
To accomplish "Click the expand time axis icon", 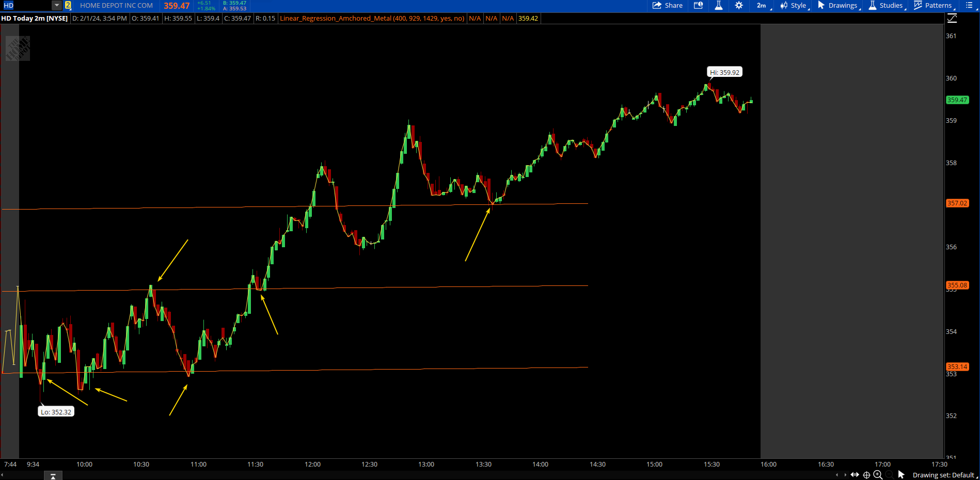I will point(855,475).
